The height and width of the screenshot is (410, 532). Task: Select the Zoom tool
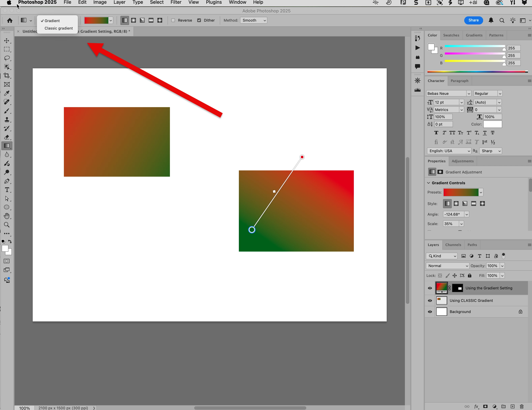[x=7, y=225]
